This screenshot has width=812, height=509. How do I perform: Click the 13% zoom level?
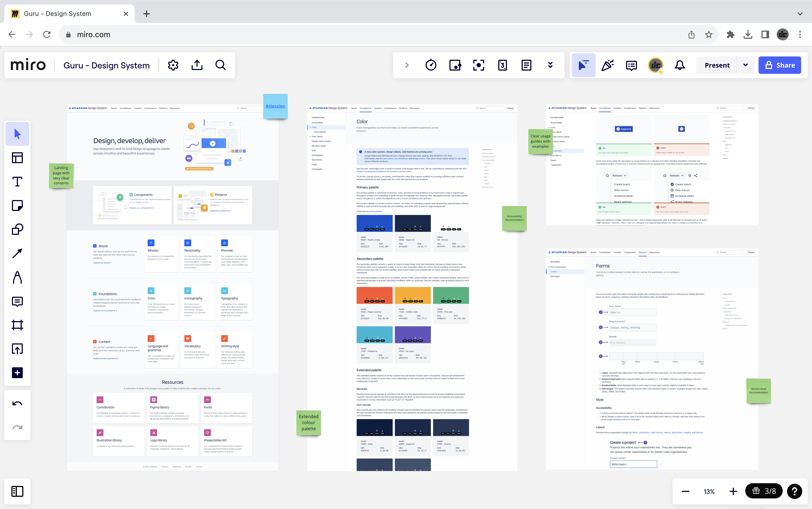click(709, 491)
